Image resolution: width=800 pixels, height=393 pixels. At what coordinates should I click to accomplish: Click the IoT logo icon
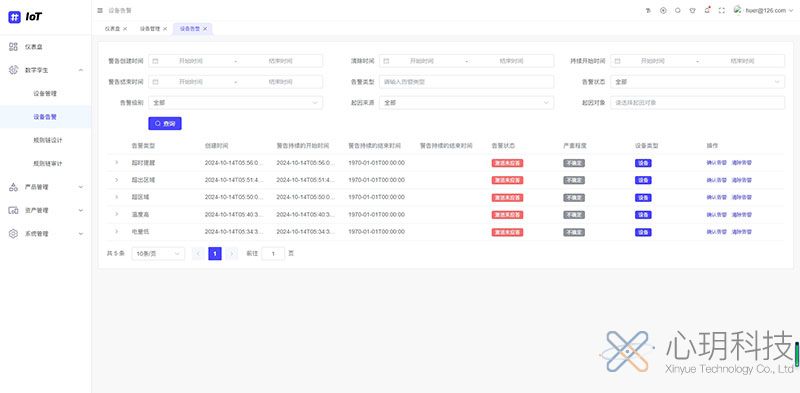(14, 17)
